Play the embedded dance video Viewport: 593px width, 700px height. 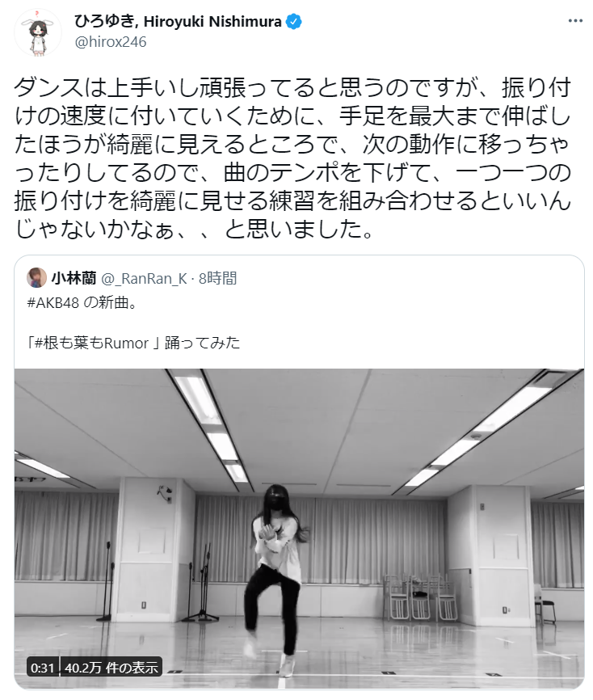click(x=299, y=529)
